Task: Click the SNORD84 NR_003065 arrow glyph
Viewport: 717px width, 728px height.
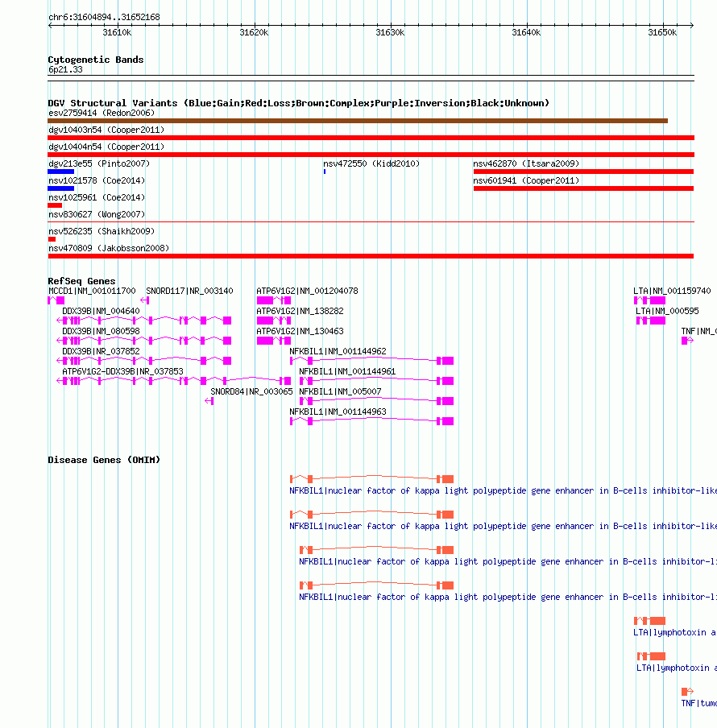Action: click(209, 401)
